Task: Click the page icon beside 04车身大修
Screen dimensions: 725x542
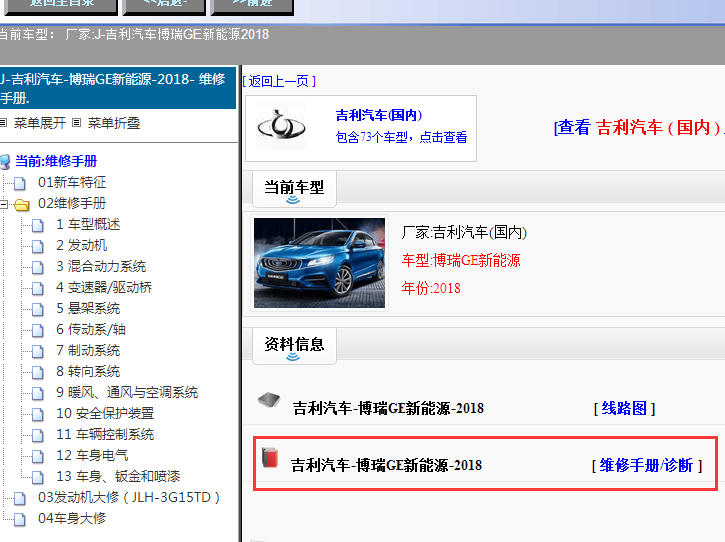Action: pos(19,519)
